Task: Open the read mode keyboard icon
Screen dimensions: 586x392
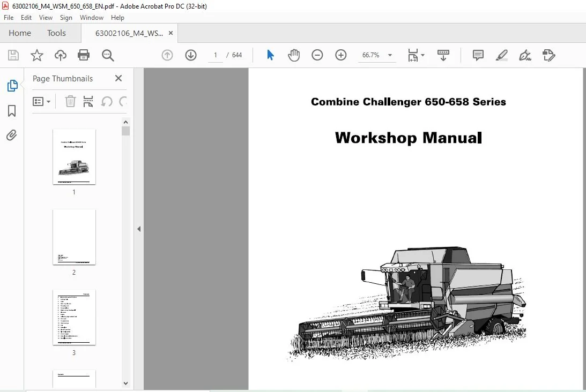Action: 443,55
